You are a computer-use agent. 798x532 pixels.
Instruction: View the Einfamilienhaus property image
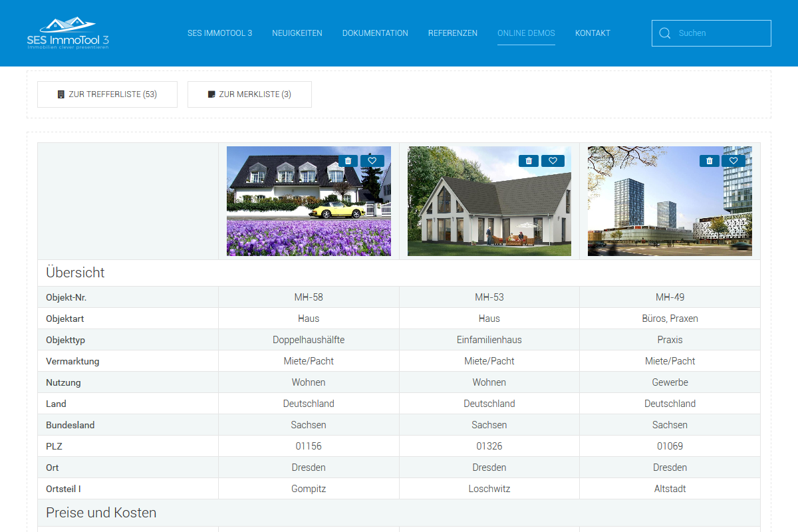[489, 213]
